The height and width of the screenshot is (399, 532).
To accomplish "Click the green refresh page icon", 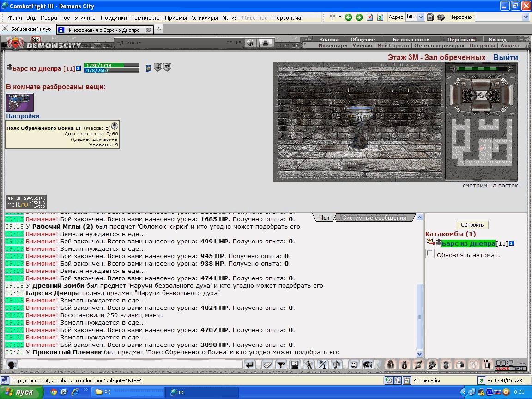I will click(381, 17).
